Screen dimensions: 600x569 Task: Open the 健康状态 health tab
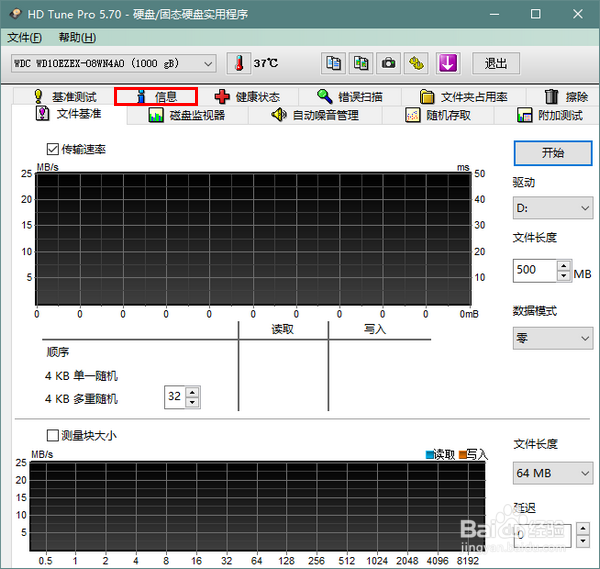click(x=248, y=96)
